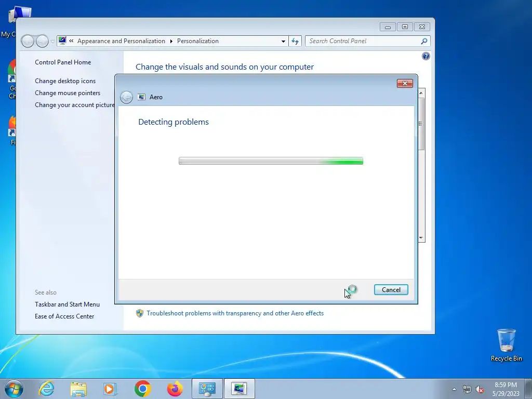Click the network tray icon

point(467,389)
